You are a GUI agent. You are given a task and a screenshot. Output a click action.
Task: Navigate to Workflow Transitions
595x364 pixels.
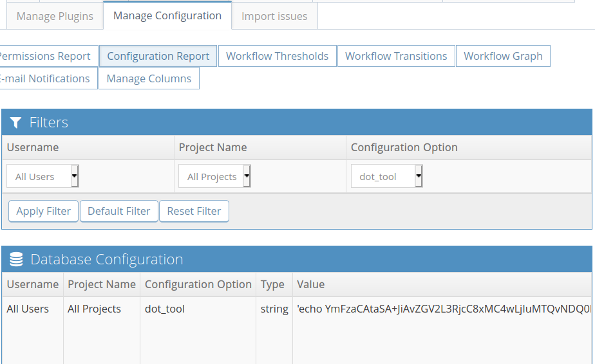[396, 56]
